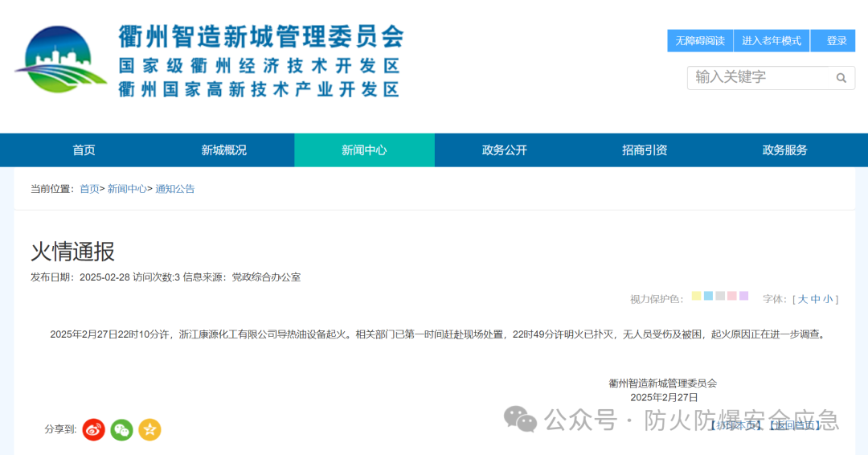Click the search magnifier icon
This screenshot has width=868, height=455.
point(841,78)
